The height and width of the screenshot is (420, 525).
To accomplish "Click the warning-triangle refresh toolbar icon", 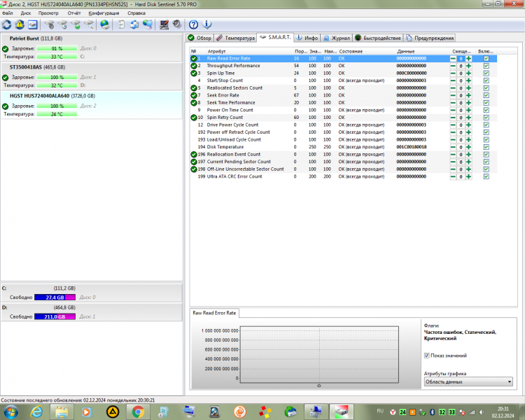I will click(20, 24).
